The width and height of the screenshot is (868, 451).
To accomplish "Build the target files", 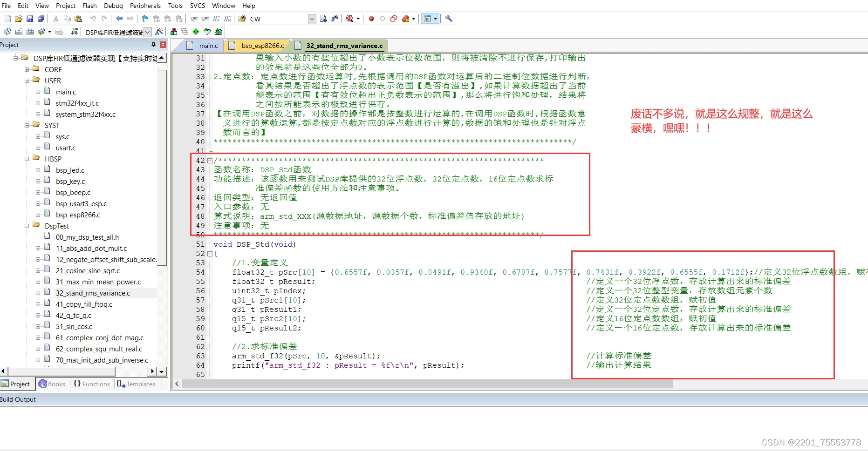I will (19, 32).
